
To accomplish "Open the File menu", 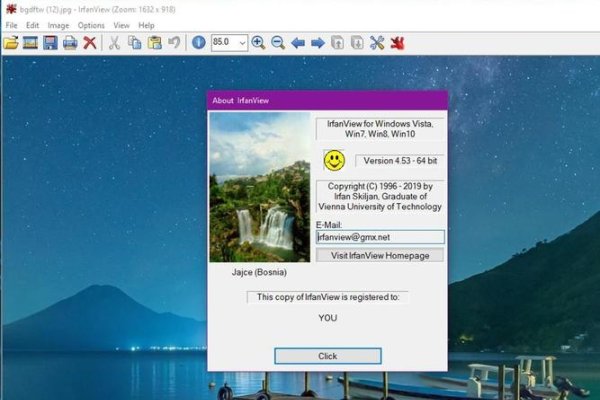I will point(11,25).
